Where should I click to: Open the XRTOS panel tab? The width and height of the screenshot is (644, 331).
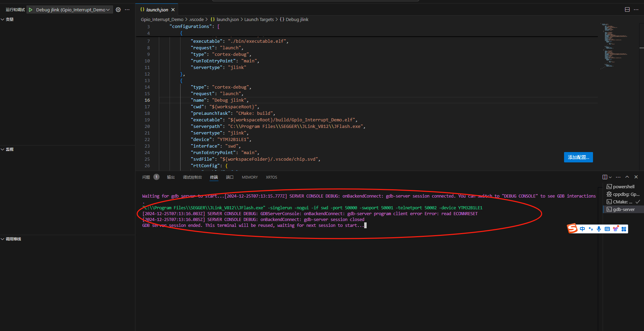(271, 177)
